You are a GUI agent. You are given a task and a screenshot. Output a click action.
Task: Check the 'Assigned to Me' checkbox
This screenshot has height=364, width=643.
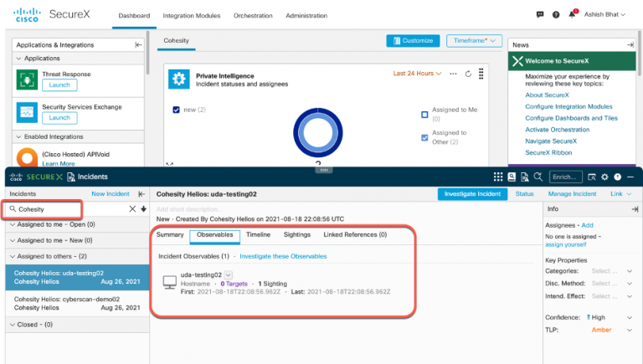[424, 115]
